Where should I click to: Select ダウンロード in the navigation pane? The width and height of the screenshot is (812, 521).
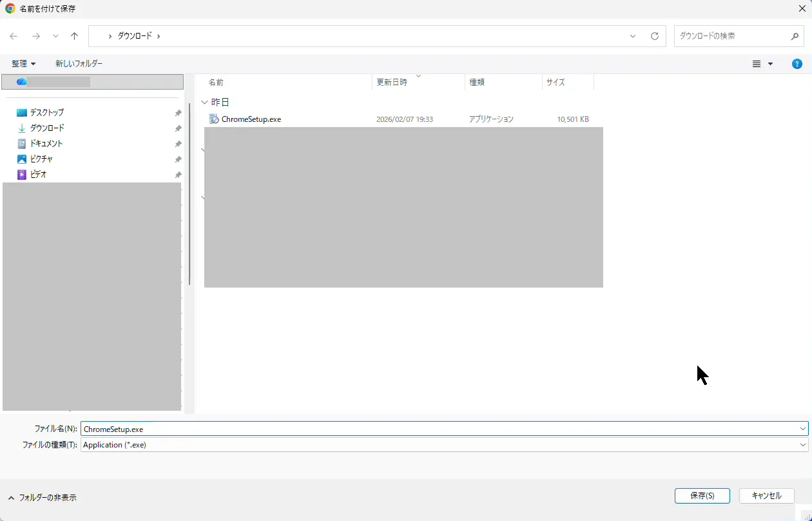click(x=47, y=128)
